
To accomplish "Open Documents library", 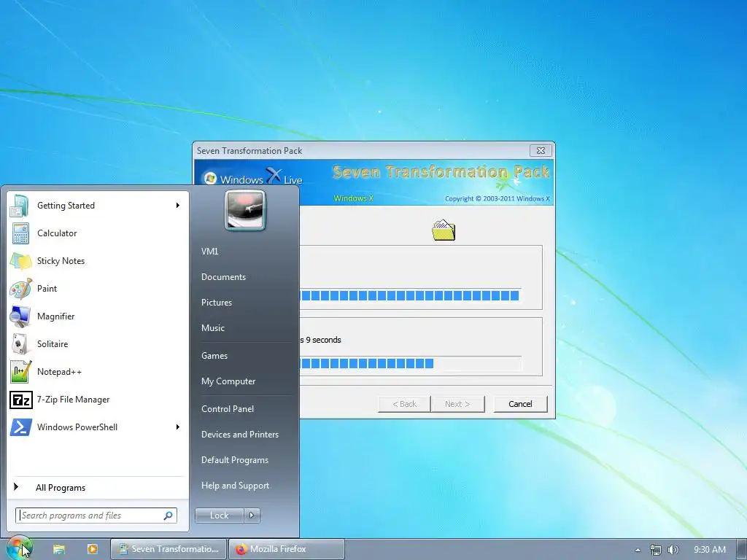I will 223,277.
